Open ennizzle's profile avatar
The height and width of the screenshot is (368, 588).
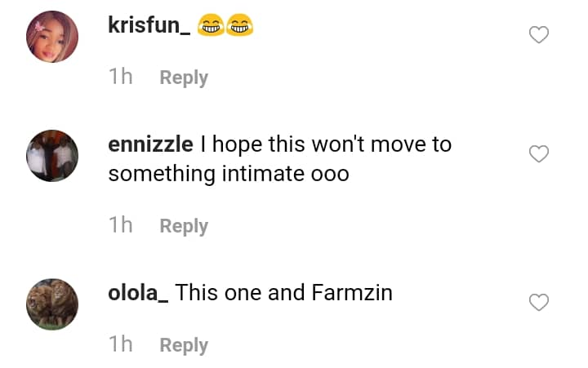(52, 155)
